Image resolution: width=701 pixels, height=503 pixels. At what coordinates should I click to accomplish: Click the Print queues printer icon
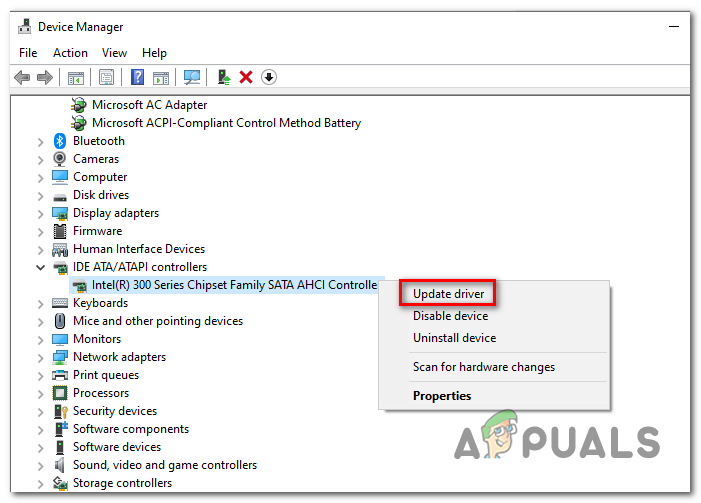pyautogui.click(x=60, y=375)
